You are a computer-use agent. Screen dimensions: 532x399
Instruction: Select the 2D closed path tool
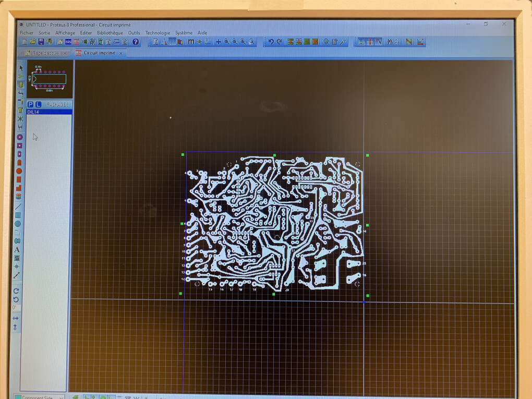point(17,241)
